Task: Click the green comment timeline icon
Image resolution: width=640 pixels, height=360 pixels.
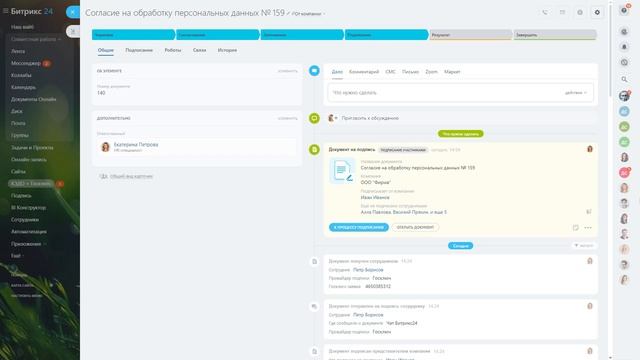Action: tap(314, 118)
